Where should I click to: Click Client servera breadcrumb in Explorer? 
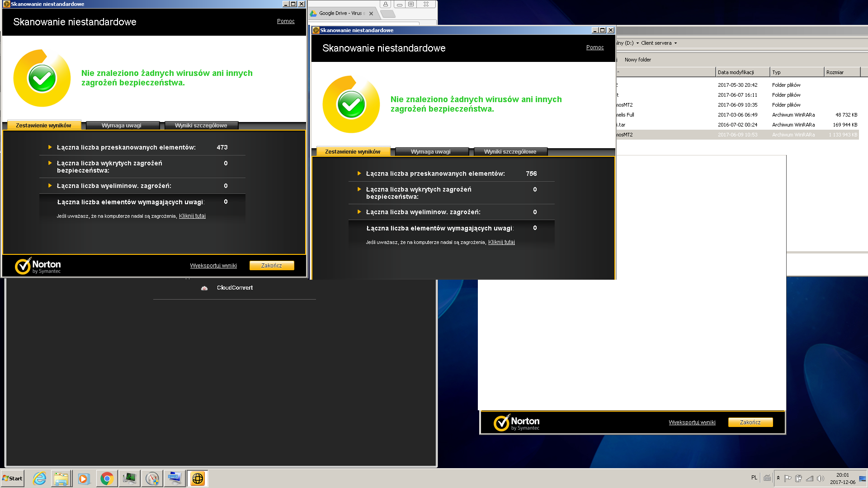click(x=656, y=43)
